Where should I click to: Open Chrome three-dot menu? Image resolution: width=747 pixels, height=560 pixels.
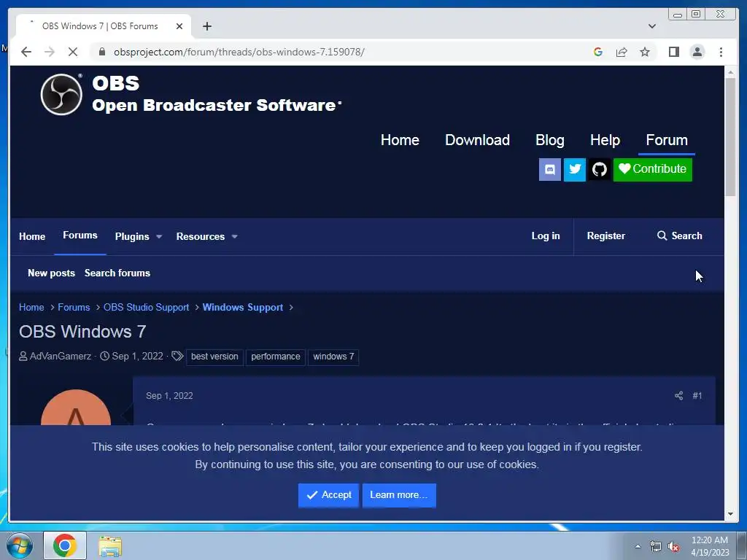click(721, 52)
